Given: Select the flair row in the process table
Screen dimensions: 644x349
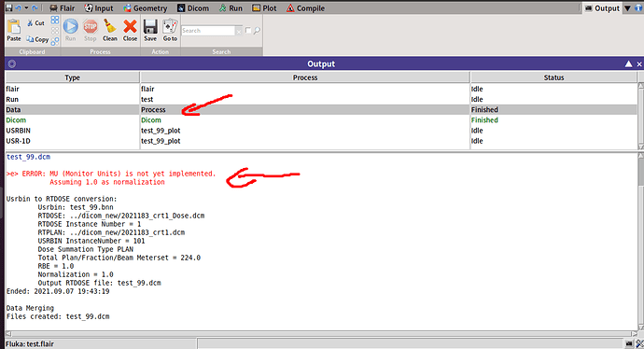Looking at the screenshot, I should (321, 89).
